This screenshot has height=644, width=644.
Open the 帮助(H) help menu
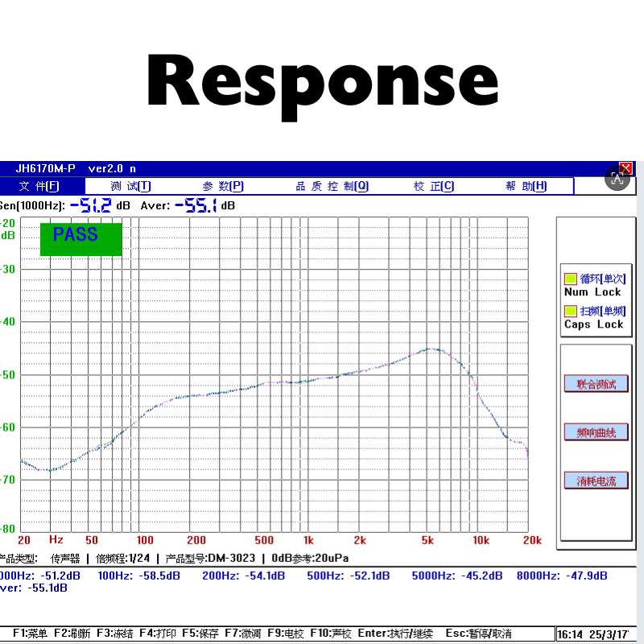click(526, 186)
